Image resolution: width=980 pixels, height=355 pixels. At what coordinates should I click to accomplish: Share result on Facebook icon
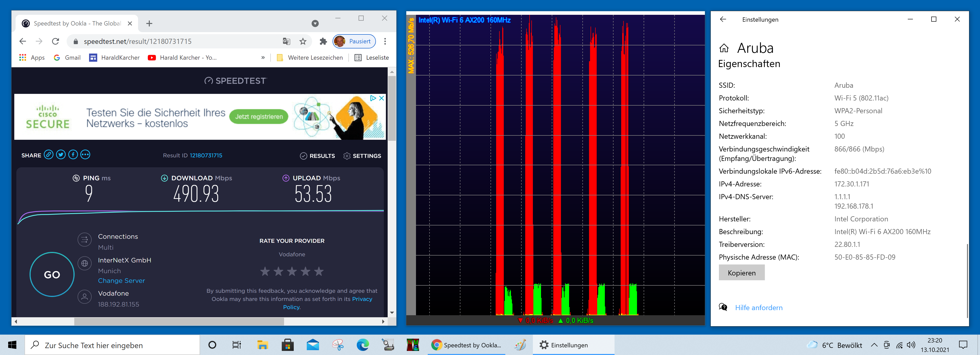(73, 155)
